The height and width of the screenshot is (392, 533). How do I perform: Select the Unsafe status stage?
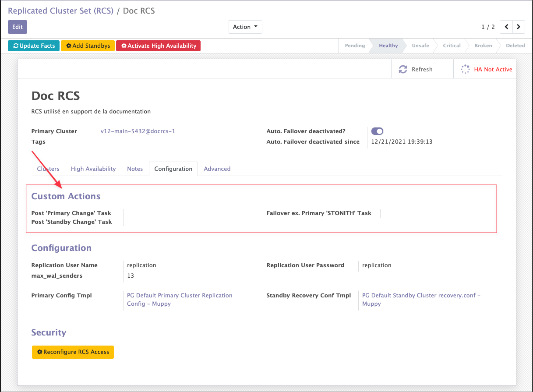(x=420, y=46)
